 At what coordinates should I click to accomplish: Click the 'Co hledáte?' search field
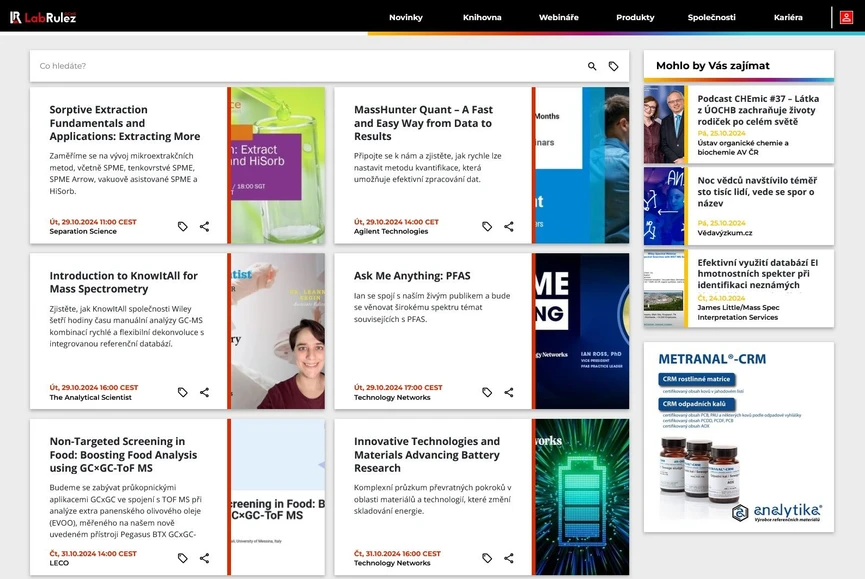pos(300,66)
